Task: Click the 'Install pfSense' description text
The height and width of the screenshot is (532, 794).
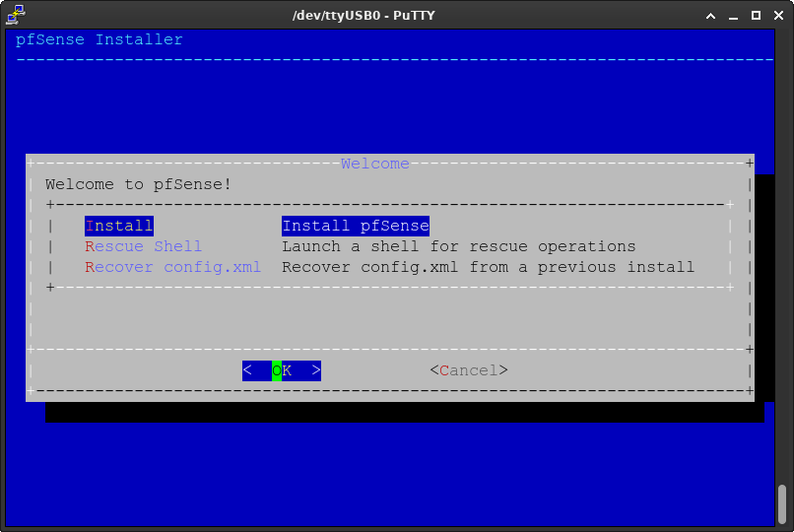Action: [x=356, y=226]
